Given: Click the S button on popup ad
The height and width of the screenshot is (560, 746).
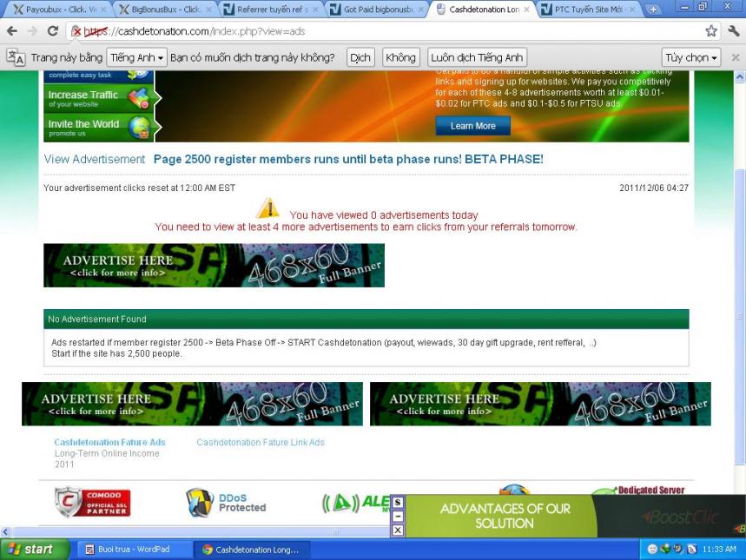Looking at the screenshot, I should 398,503.
